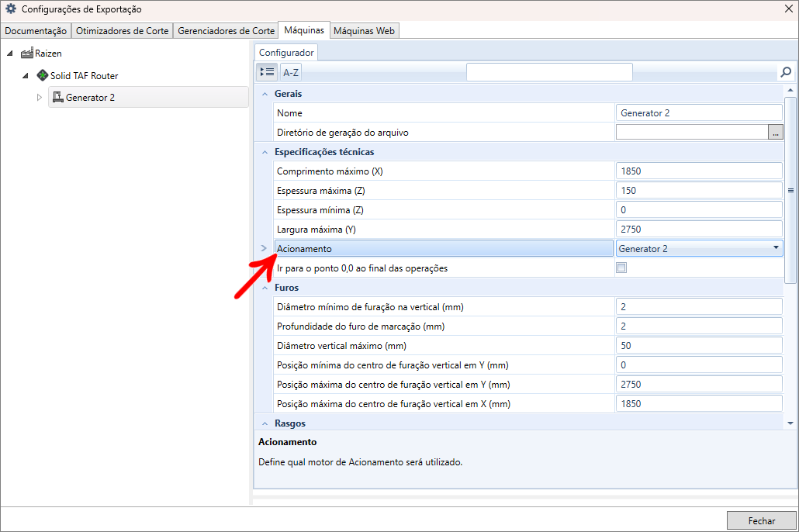Collapse the Especificações técnicas section
This screenshot has height=532, width=799.
(x=265, y=152)
